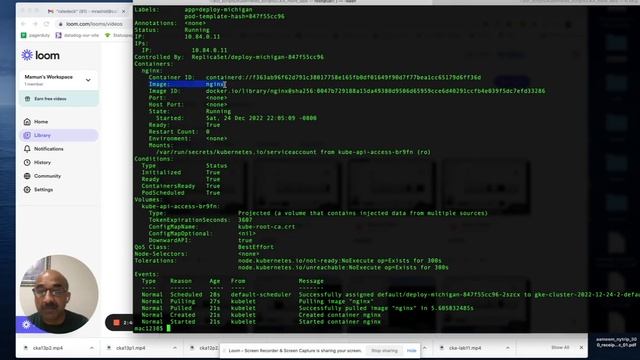Click the webcam bubble of the presenter

click(x=59, y=294)
